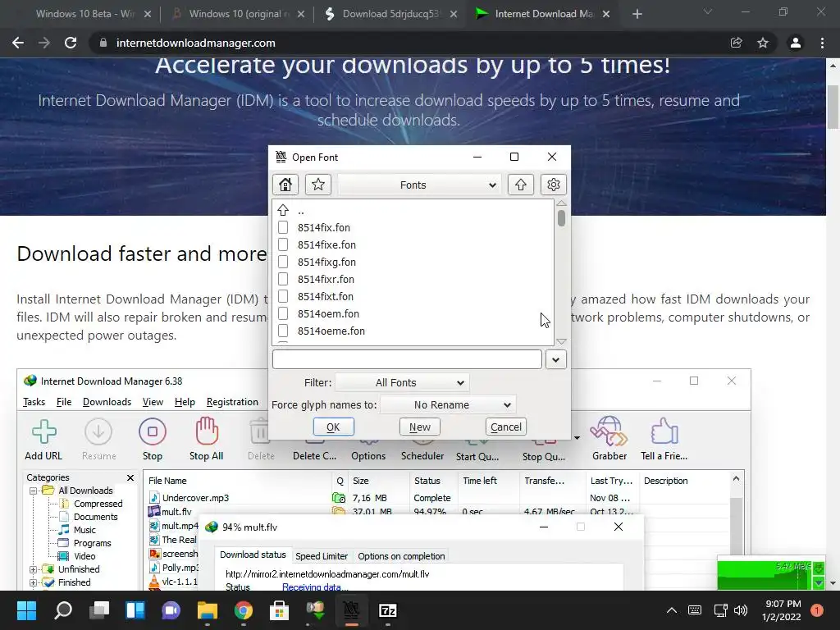Check the 8514fixg.fon checkbox
Viewport: 840px width, 630px height.
pos(283,262)
